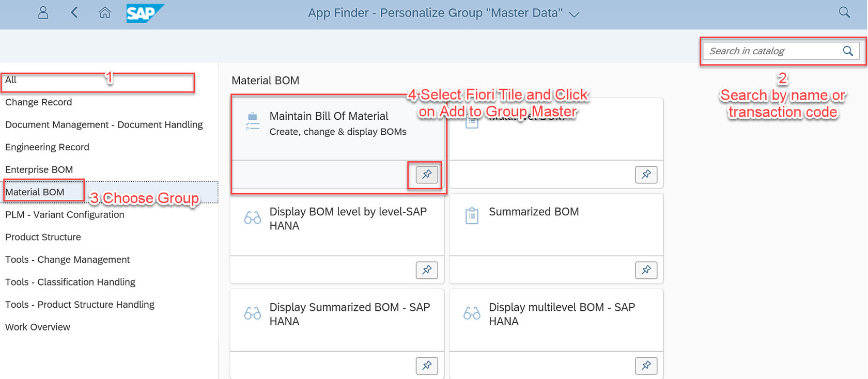Click the 'Create, change & display BOMs' subtitle
868x379 pixels.
tap(338, 132)
